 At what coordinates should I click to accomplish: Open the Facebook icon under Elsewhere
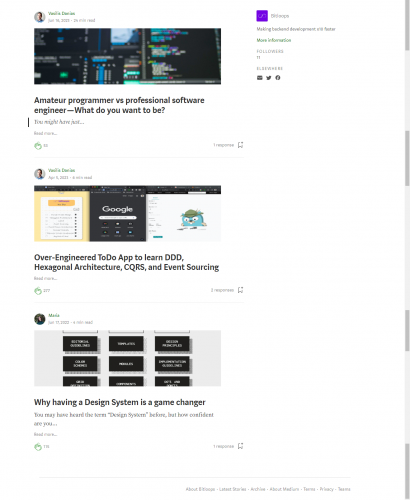pyautogui.click(x=278, y=78)
